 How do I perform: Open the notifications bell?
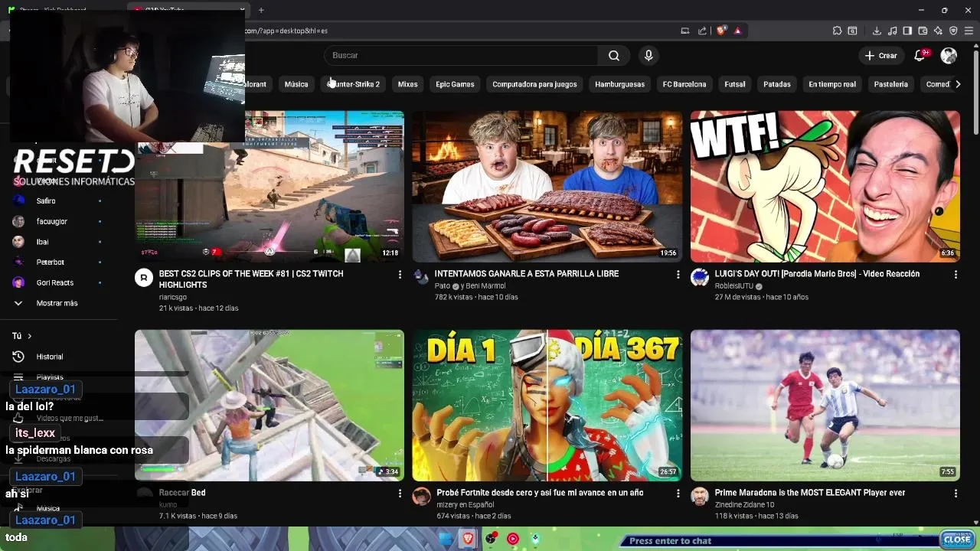point(920,55)
